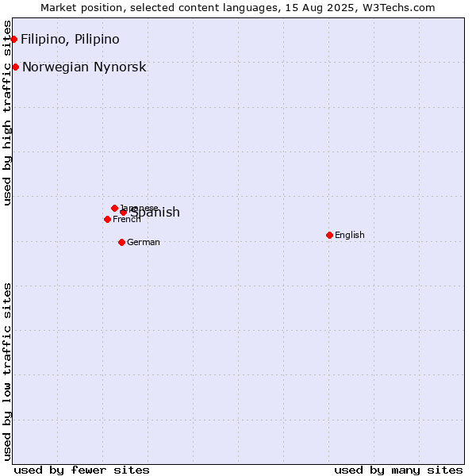This screenshot has height=476, width=476.
Task: Click the Japanese red data point
Action: (x=114, y=208)
